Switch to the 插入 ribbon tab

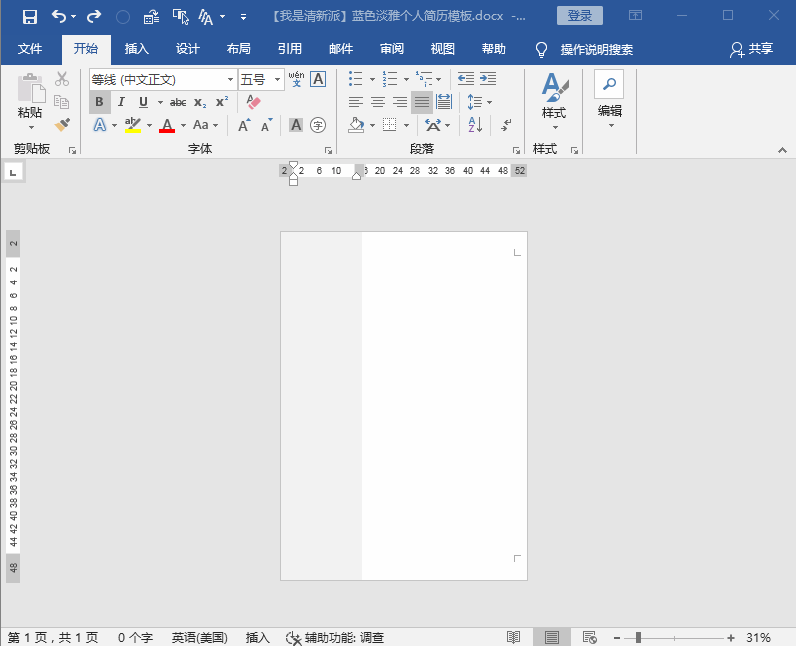click(x=137, y=49)
